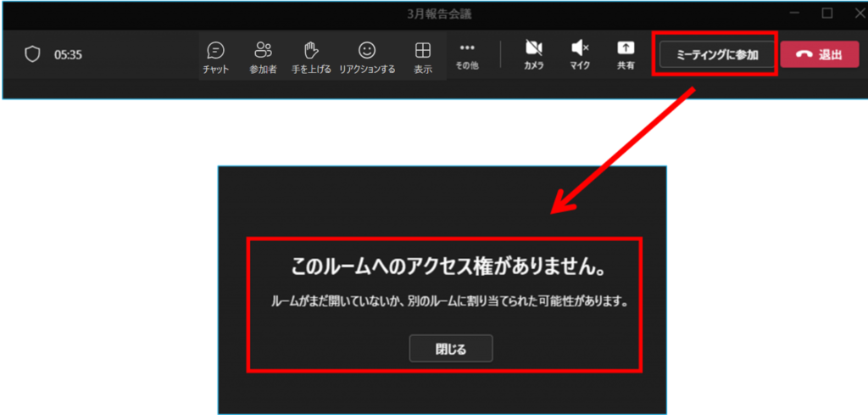The width and height of the screenshot is (868, 415).
Task: Click the shield security icon
Action: (32, 54)
